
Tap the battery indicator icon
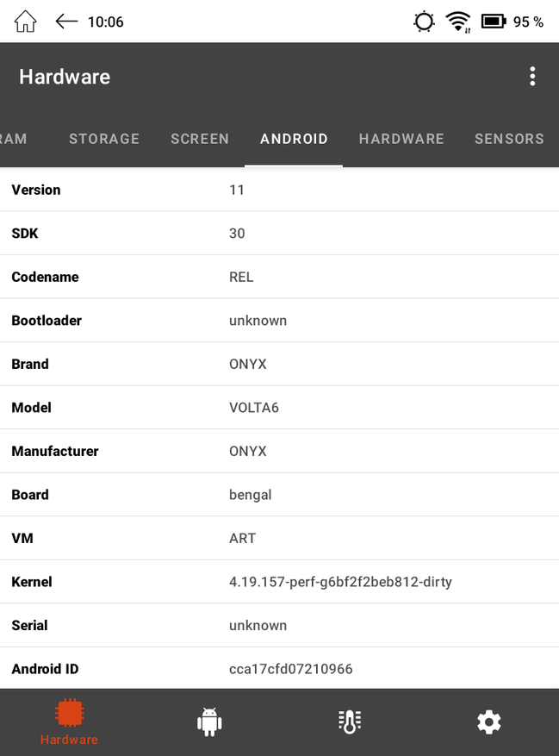494,22
